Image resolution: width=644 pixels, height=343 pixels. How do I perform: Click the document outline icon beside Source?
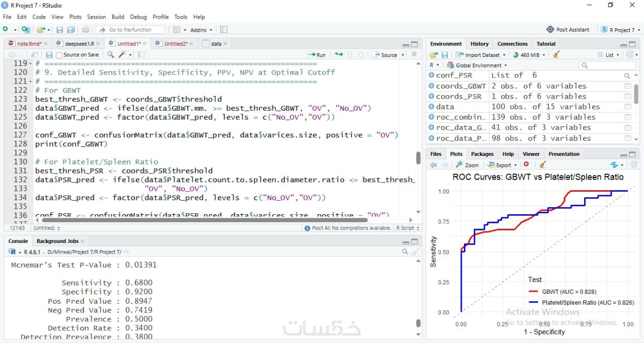pyautogui.click(x=414, y=54)
